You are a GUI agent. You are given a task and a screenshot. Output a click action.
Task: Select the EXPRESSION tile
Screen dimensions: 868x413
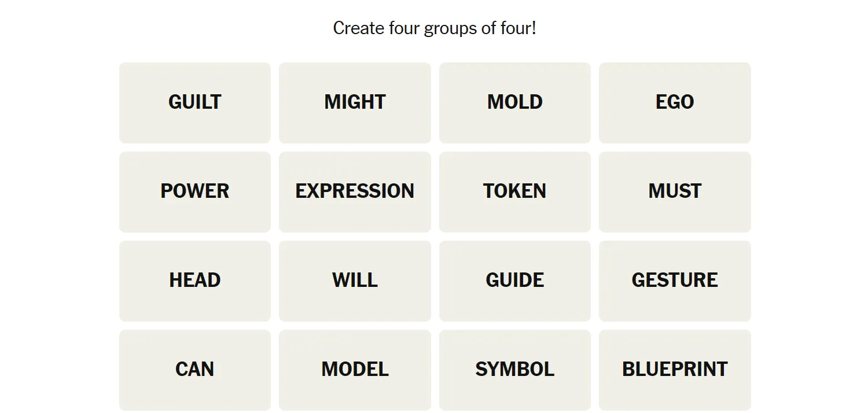click(355, 192)
